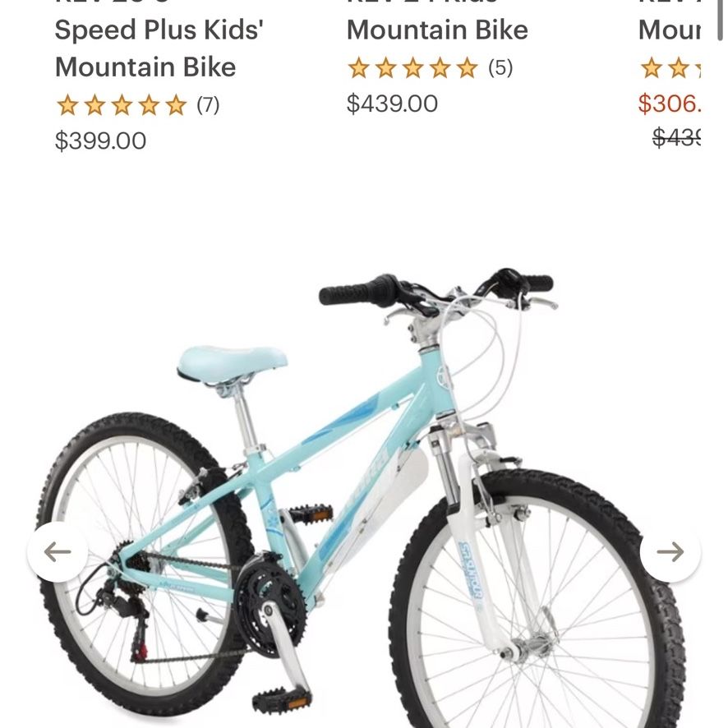Tap the middle star of the 5-review rating
728x728 pixels.
click(413, 68)
